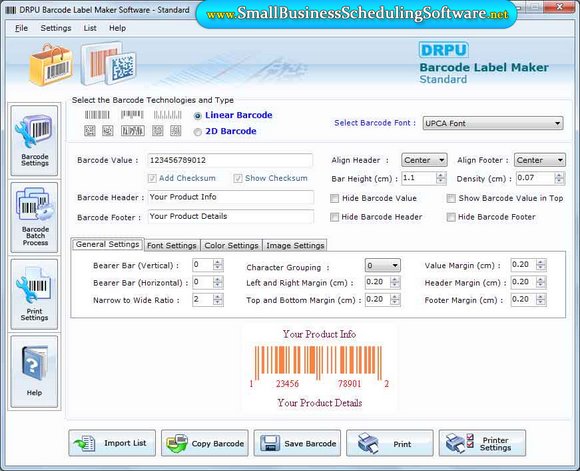Screen dimensions: 580x471
Task: Click Import List button
Action: (x=112, y=443)
